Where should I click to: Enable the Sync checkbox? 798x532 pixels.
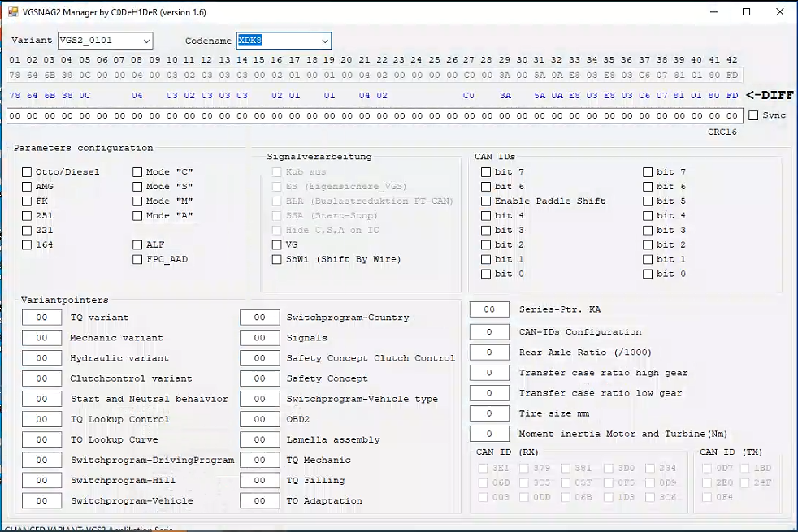(753, 115)
